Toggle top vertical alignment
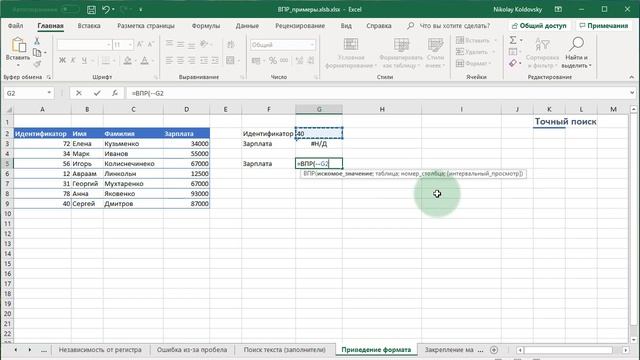This screenshot has height=360, width=640. pyautogui.click(x=169, y=44)
